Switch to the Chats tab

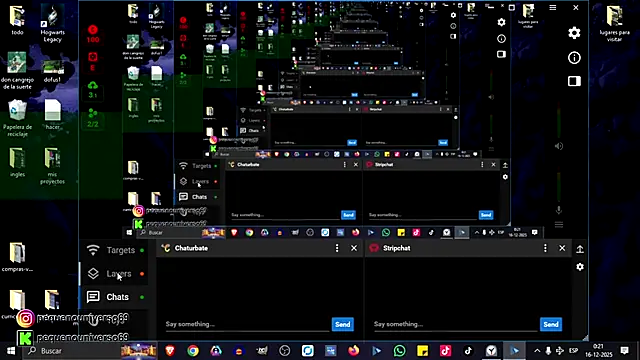tap(114, 297)
